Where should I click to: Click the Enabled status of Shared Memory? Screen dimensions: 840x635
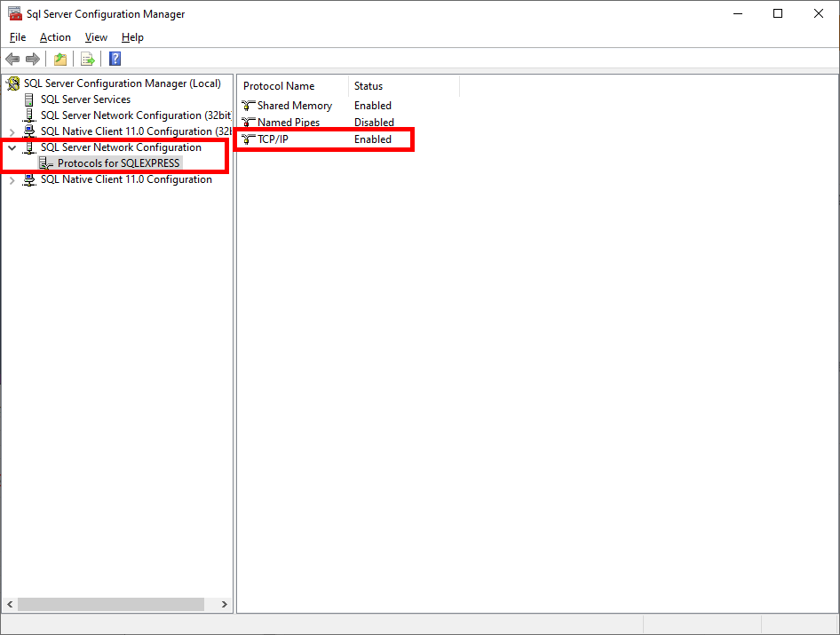point(373,106)
